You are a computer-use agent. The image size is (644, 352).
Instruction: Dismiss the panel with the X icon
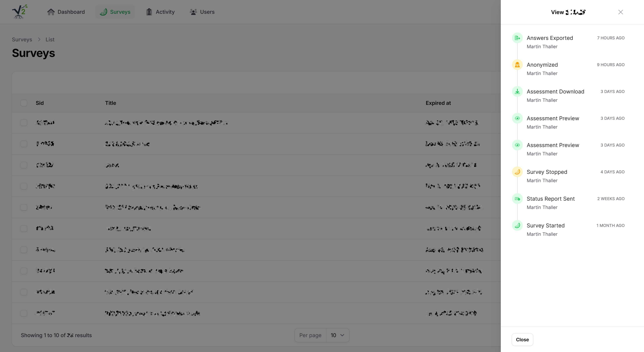(x=621, y=12)
